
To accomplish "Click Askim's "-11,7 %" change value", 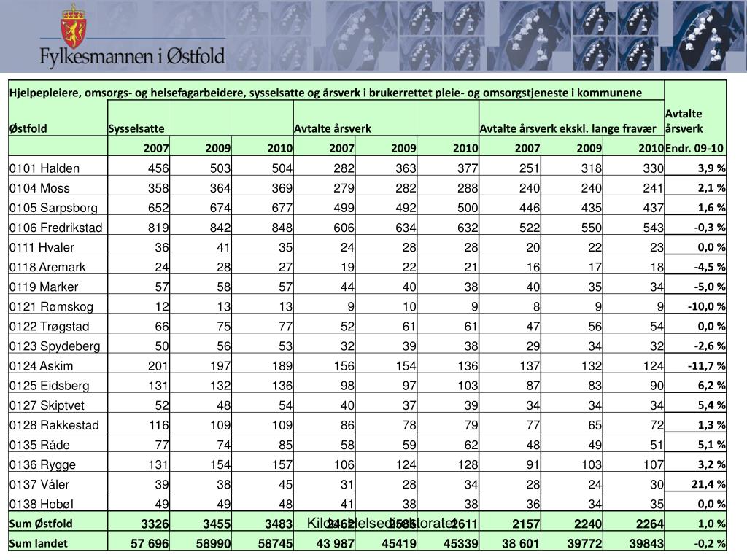I will tap(707, 366).
